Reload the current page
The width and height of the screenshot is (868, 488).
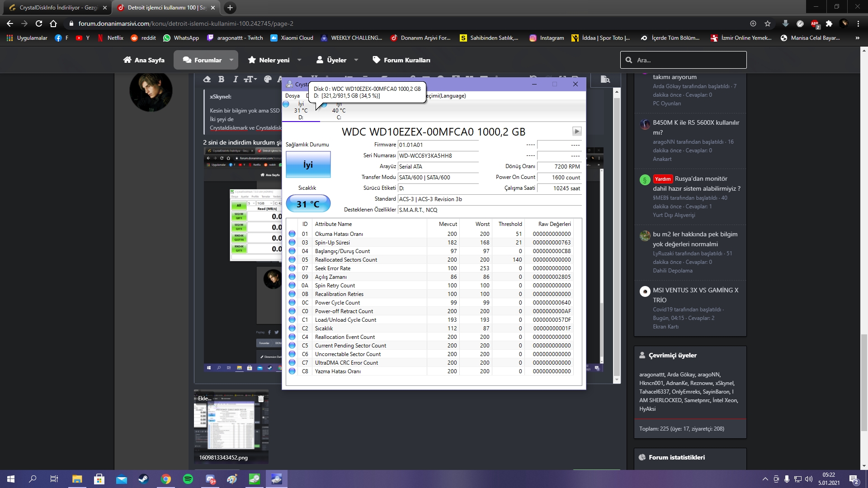click(x=39, y=23)
